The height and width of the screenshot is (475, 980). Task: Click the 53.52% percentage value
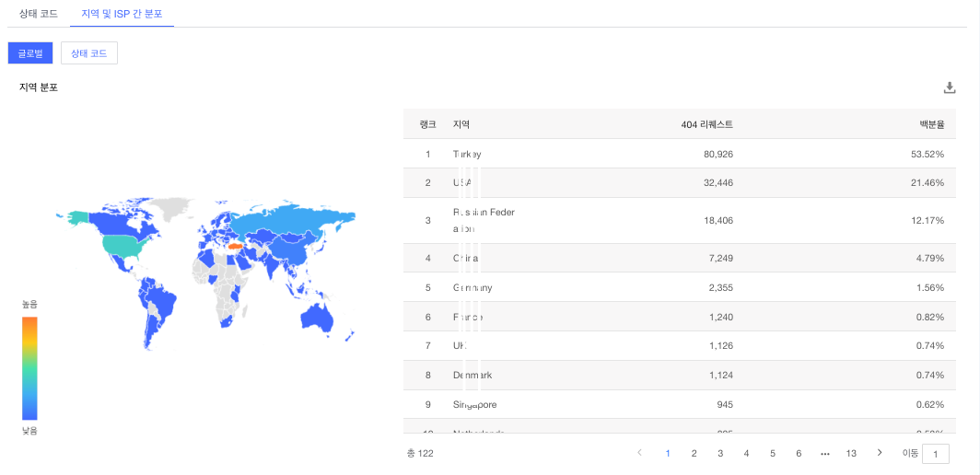[x=927, y=154]
